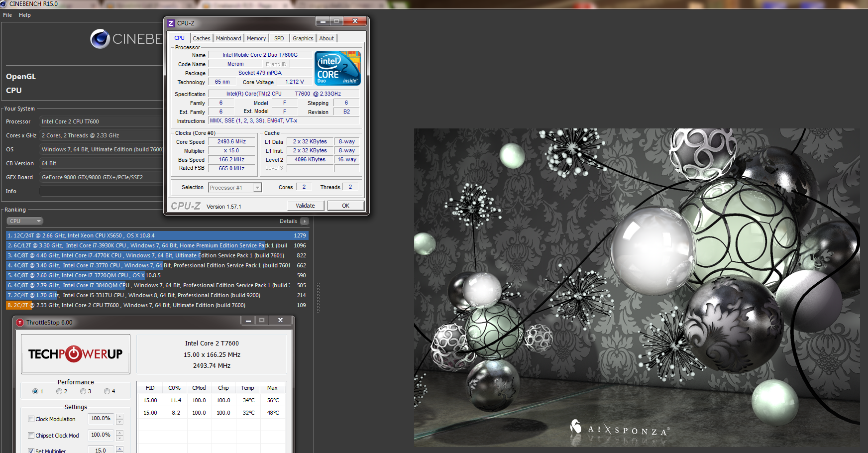Switch to the Mainboard tab in CPU-Z
This screenshot has height=453, width=868.
[228, 38]
